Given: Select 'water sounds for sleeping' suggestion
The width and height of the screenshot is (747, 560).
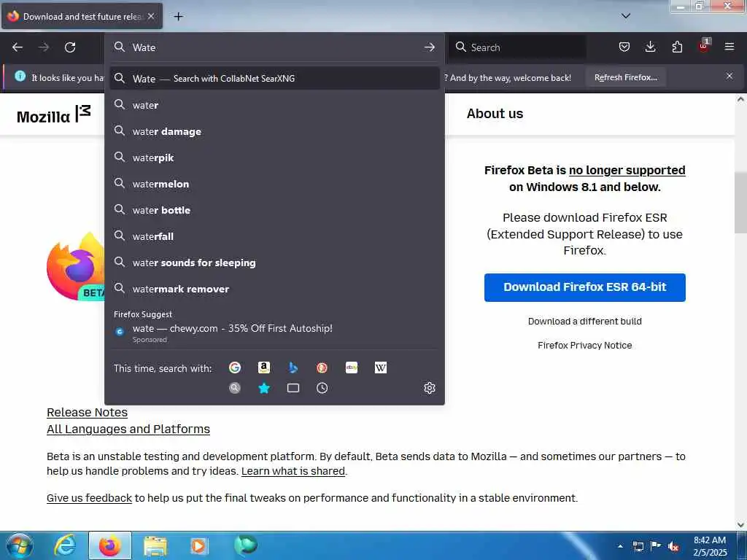Looking at the screenshot, I should click(x=274, y=262).
